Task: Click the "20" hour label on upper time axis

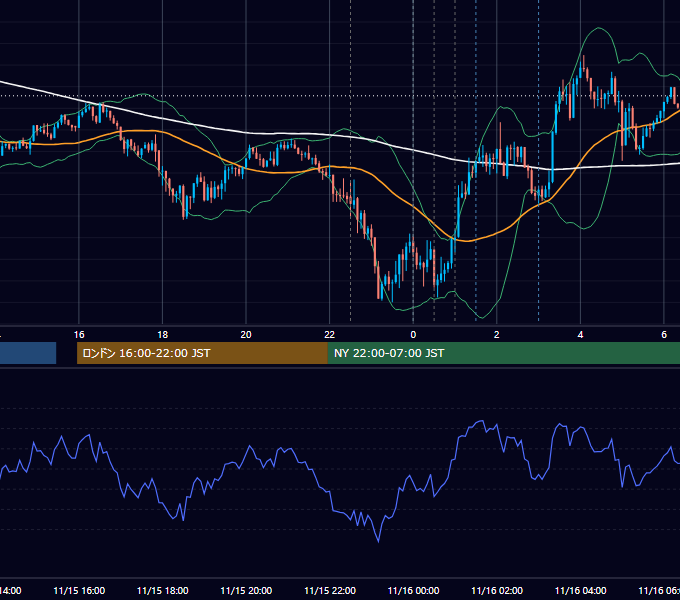Action: [x=246, y=335]
